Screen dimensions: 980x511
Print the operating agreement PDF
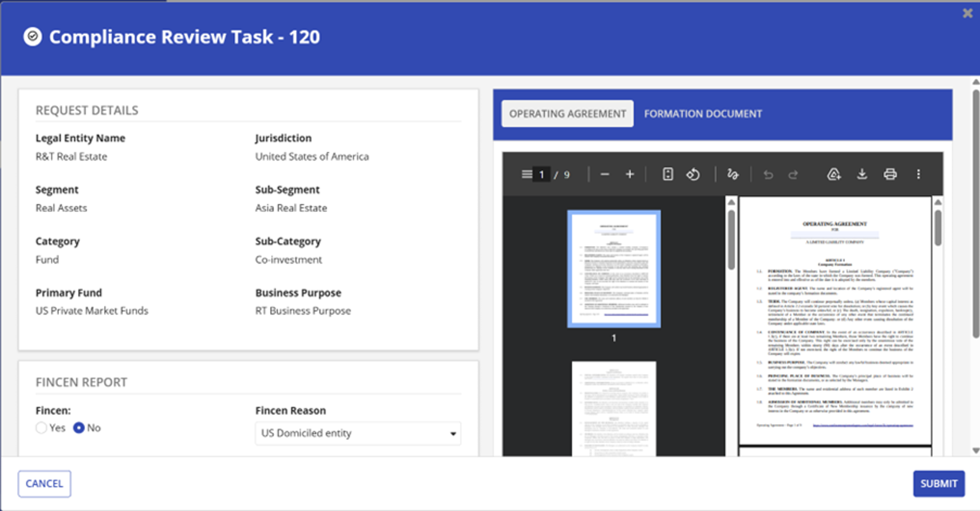coord(890,175)
